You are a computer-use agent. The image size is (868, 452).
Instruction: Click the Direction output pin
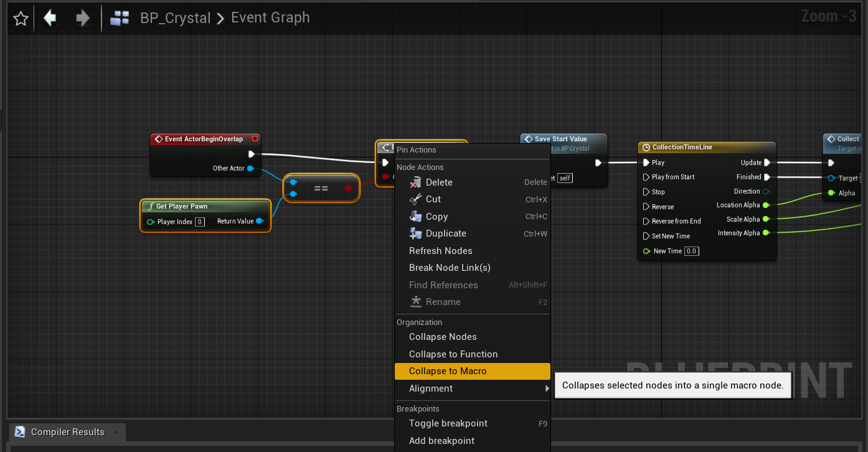click(x=766, y=191)
